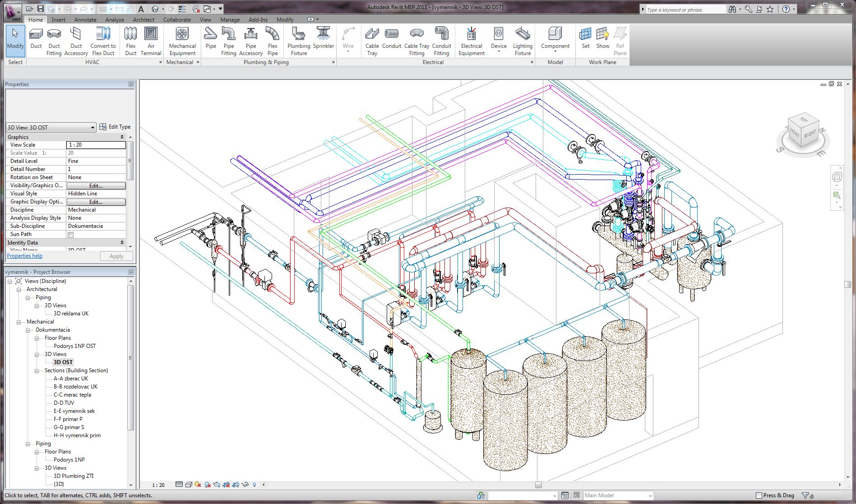This screenshot has width=856, height=504.
Task: Activate the Sprinkler tool
Action: tap(323, 39)
